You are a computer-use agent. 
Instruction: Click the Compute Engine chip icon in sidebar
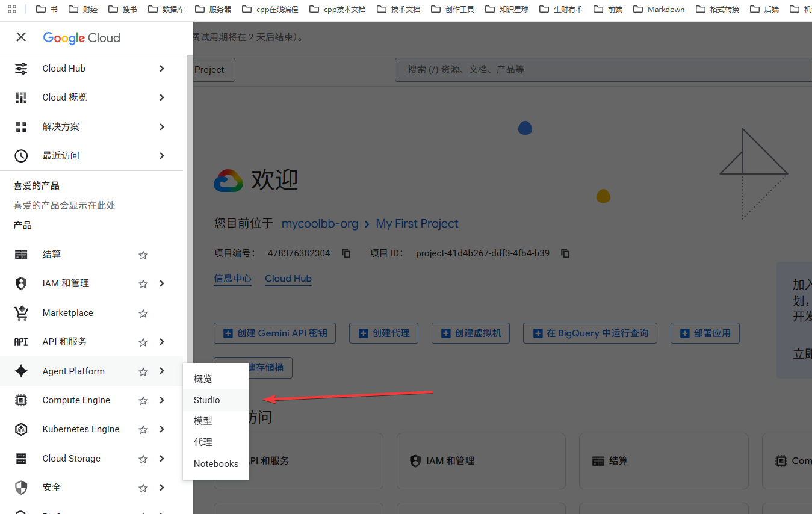coord(21,400)
